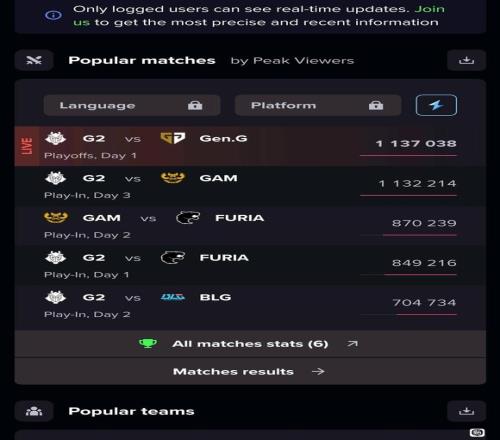Open the Platform dropdown filter
This screenshot has height=440, width=500.
[x=318, y=105]
